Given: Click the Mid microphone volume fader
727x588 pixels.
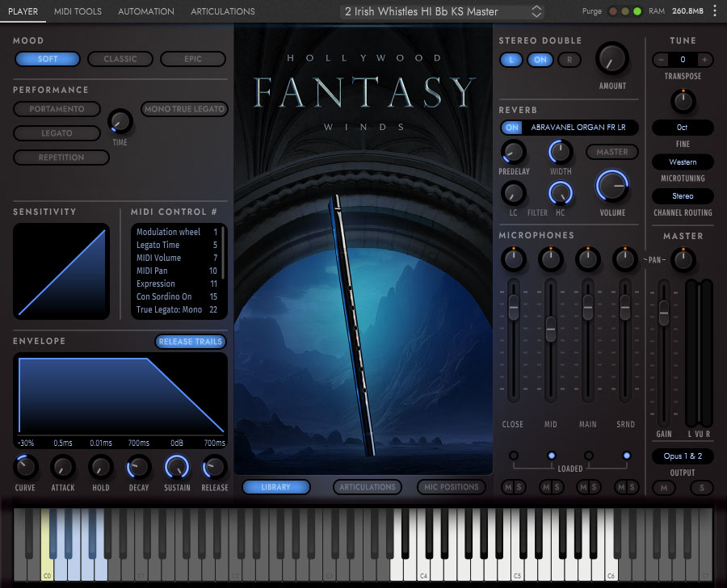Looking at the screenshot, I should tap(551, 328).
